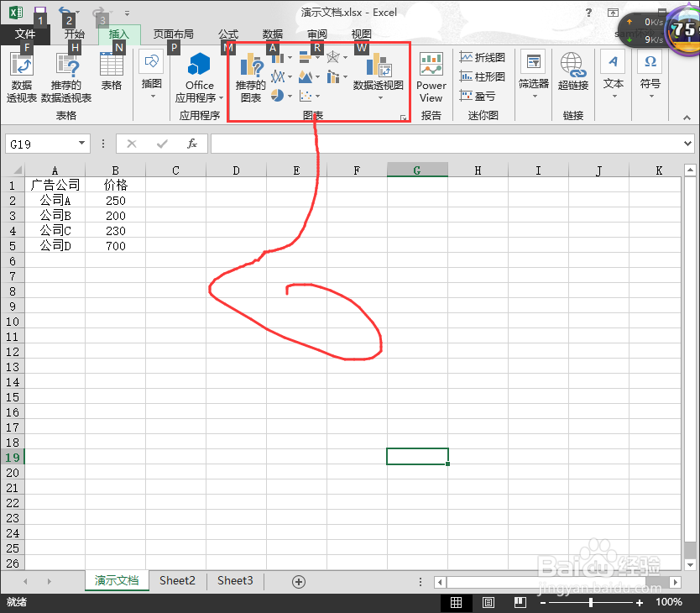This screenshot has height=613, width=700.
Task: Open Office apps (应用程序) button
Action: pos(199,78)
